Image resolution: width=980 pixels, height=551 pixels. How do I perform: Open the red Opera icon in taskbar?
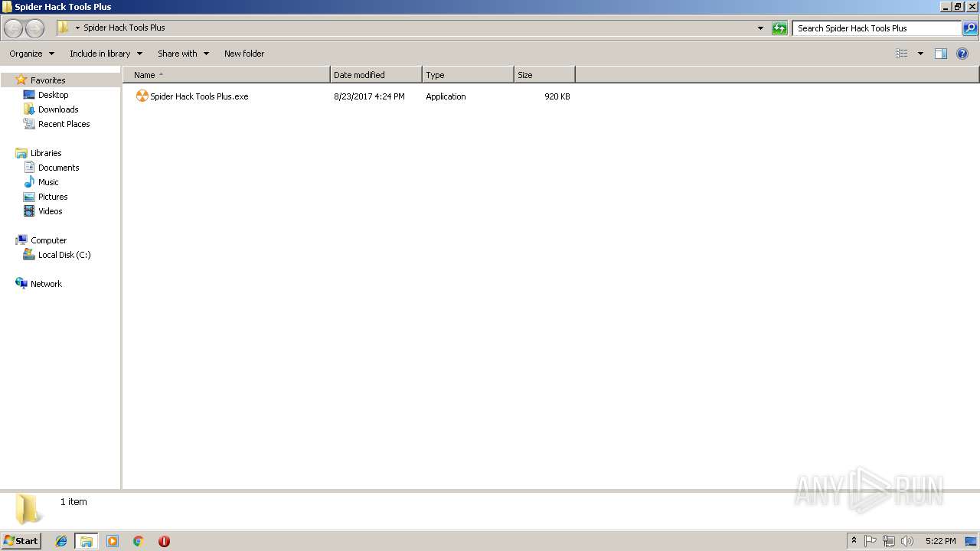pos(164,541)
